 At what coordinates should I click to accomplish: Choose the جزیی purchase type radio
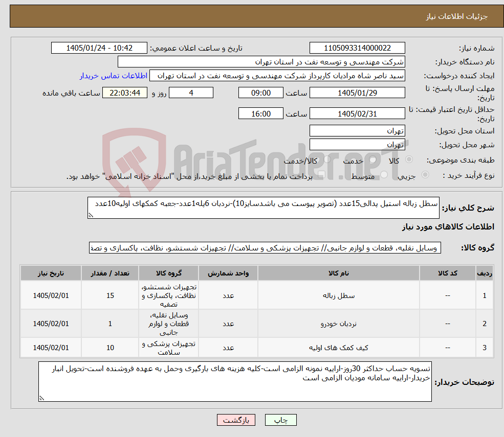[x=425, y=175]
